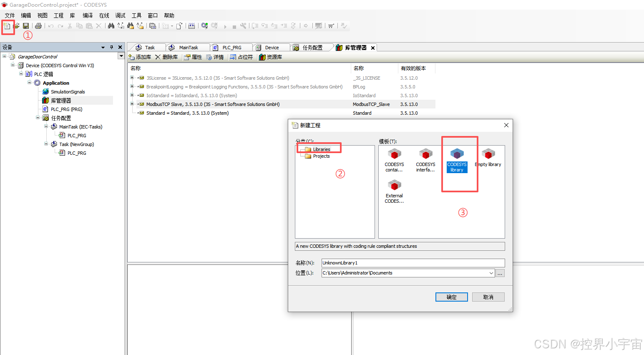
Task: Collapse the Device (CODESYS Control Win V3) node
Action: [13, 65]
